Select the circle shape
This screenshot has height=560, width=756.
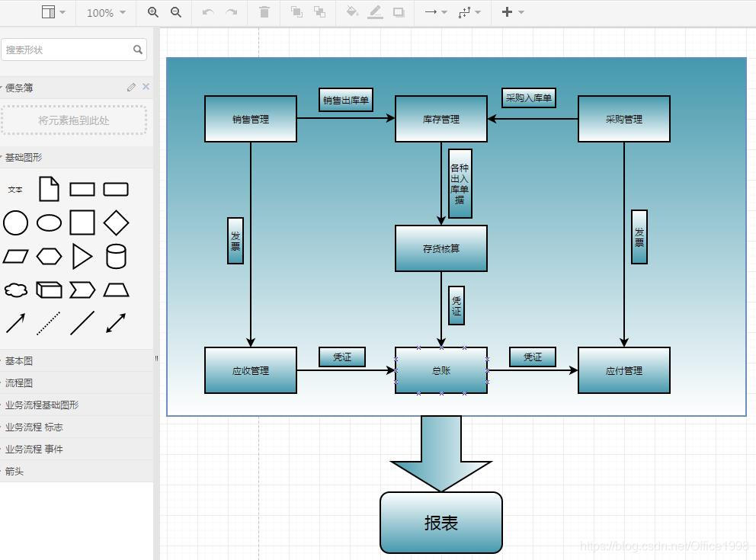(x=15, y=222)
